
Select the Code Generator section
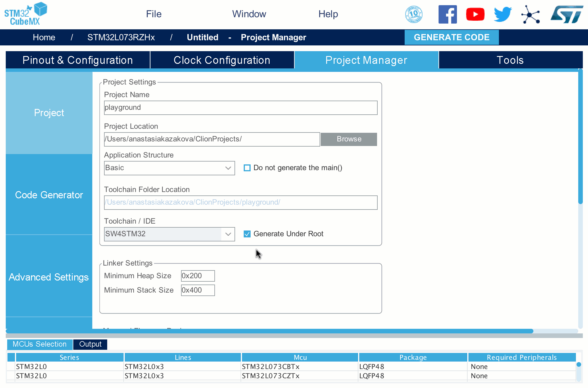(x=49, y=195)
